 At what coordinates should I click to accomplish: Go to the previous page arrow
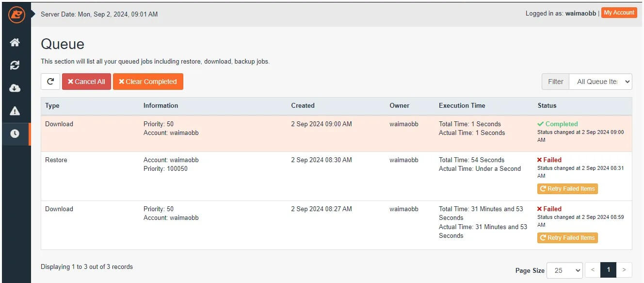click(593, 270)
